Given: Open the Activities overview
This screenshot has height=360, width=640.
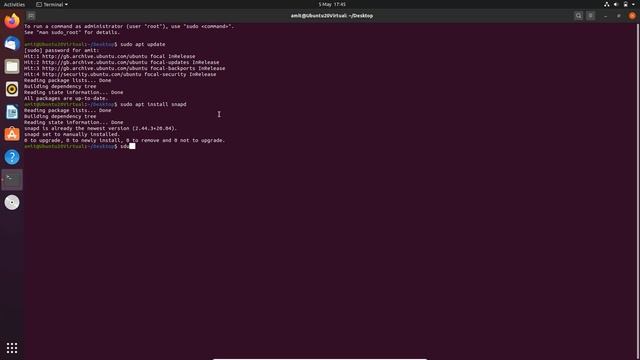Looking at the screenshot, I should click(x=14, y=4).
